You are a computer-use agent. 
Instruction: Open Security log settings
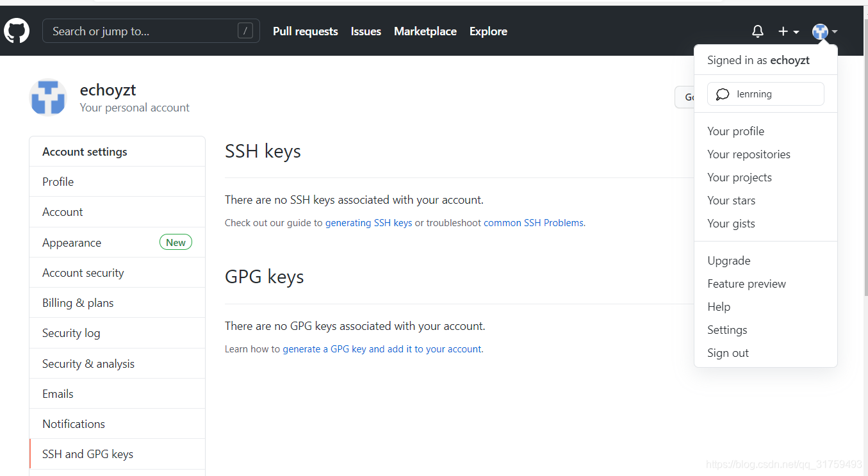tap(117, 332)
